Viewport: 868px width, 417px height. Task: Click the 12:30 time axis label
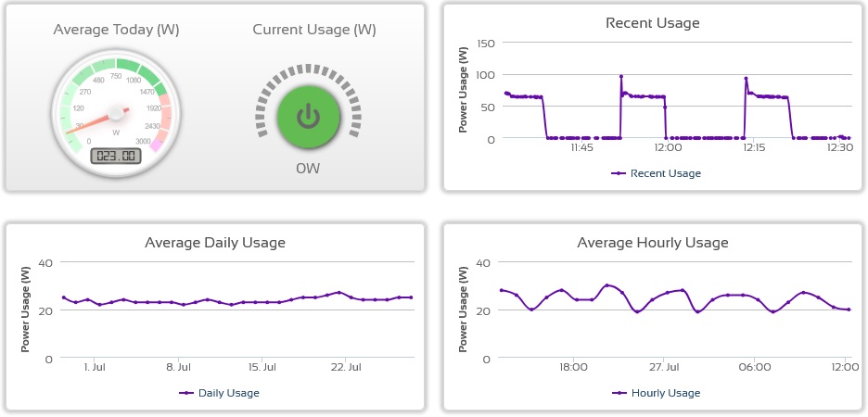click(x=839, y=147)
